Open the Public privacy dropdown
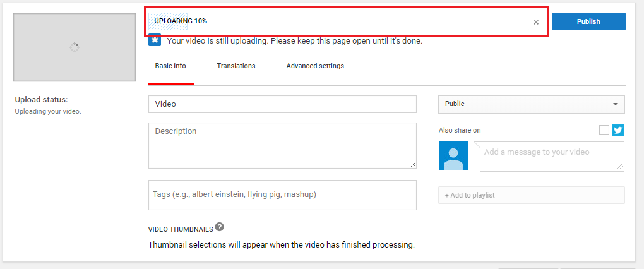Viewport: 644px width, 269px height. point(532,104)
